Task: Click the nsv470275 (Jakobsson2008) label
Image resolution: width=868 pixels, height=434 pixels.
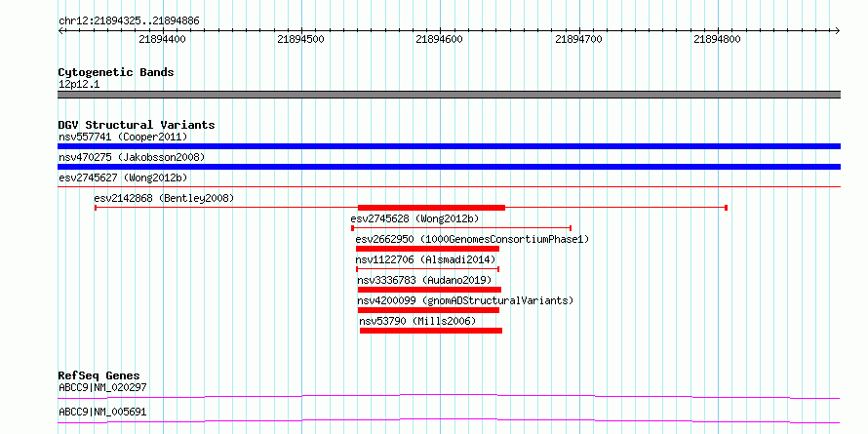Action: click(132, 157)
